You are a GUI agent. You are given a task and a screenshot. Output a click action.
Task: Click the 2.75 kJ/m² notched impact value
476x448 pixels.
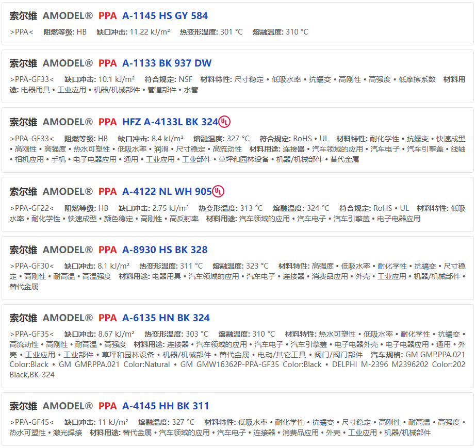(170, 208)
